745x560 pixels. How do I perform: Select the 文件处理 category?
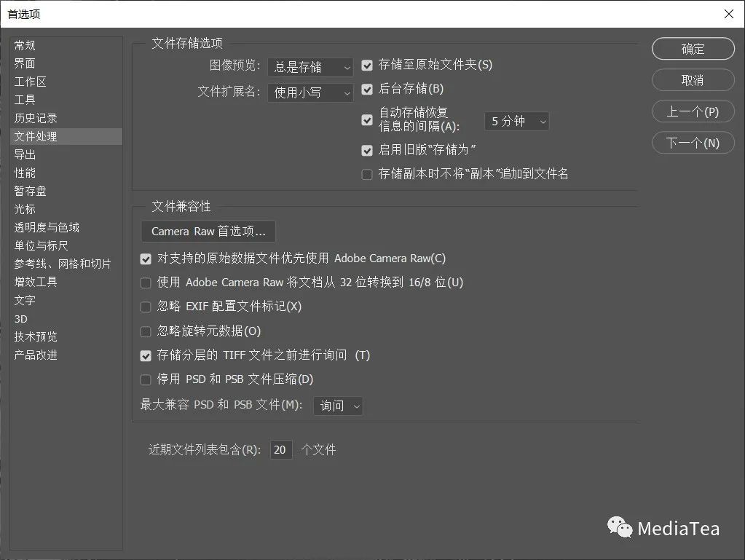coord(66,136)
